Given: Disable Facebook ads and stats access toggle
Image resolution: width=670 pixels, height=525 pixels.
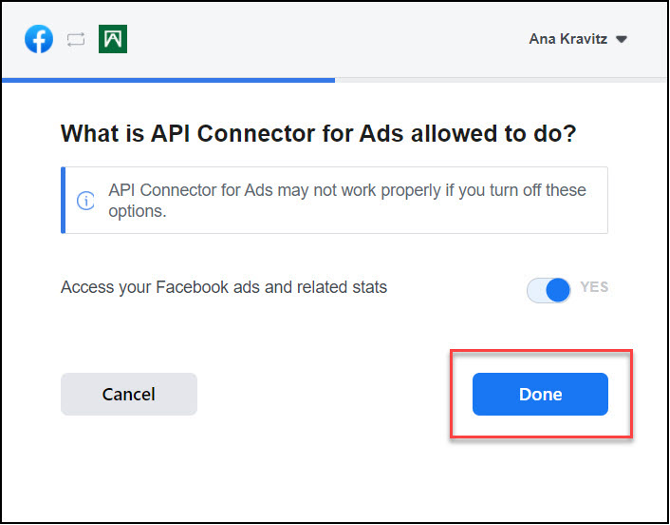Looking at the screenshot, I should pyautogui.click(x=549, y=290).
